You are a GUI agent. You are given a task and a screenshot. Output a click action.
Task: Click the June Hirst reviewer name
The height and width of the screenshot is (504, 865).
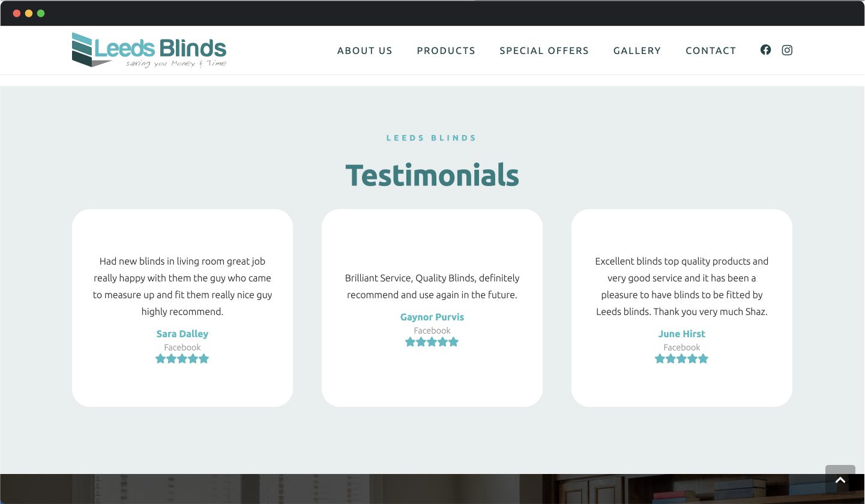(x=682, y=334)
